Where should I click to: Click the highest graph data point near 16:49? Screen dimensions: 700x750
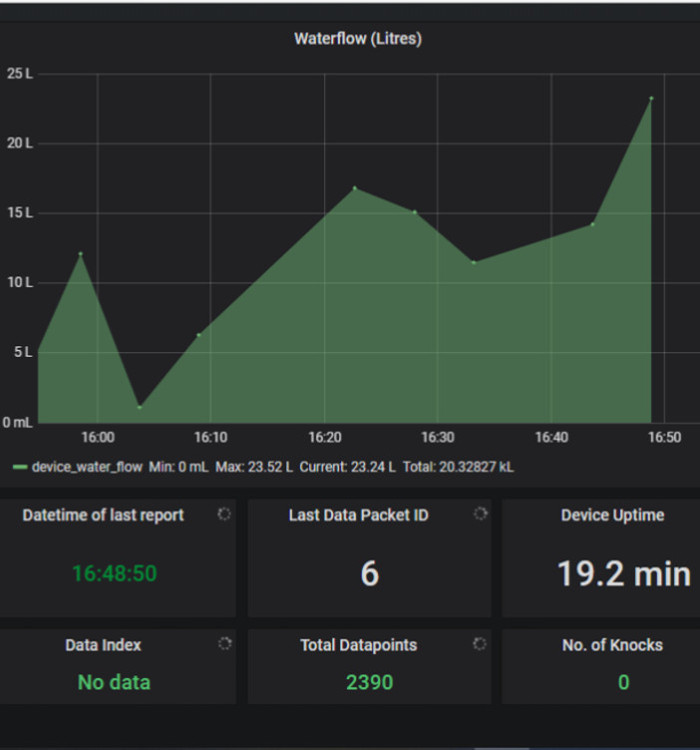[x=651, y=98]
